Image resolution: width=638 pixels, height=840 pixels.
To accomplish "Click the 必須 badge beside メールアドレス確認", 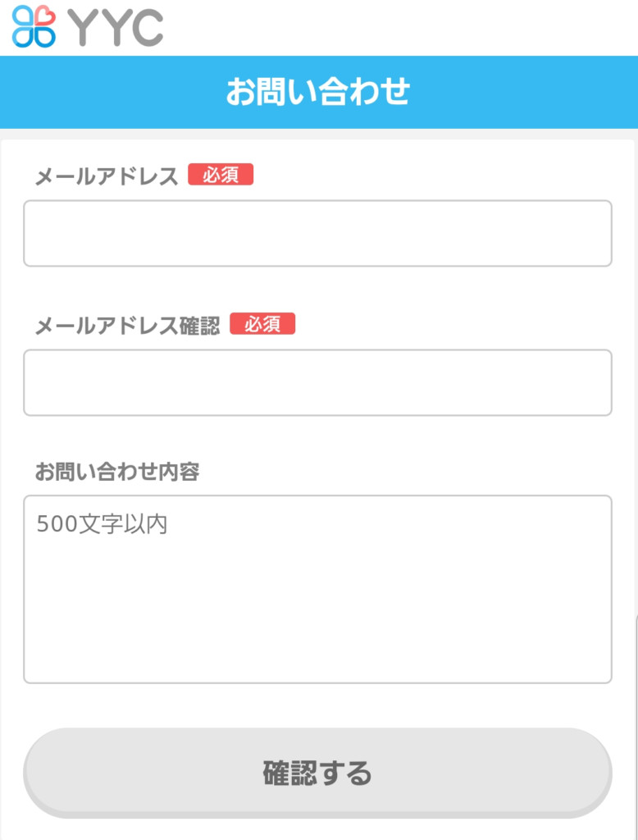I will point(262,324).
